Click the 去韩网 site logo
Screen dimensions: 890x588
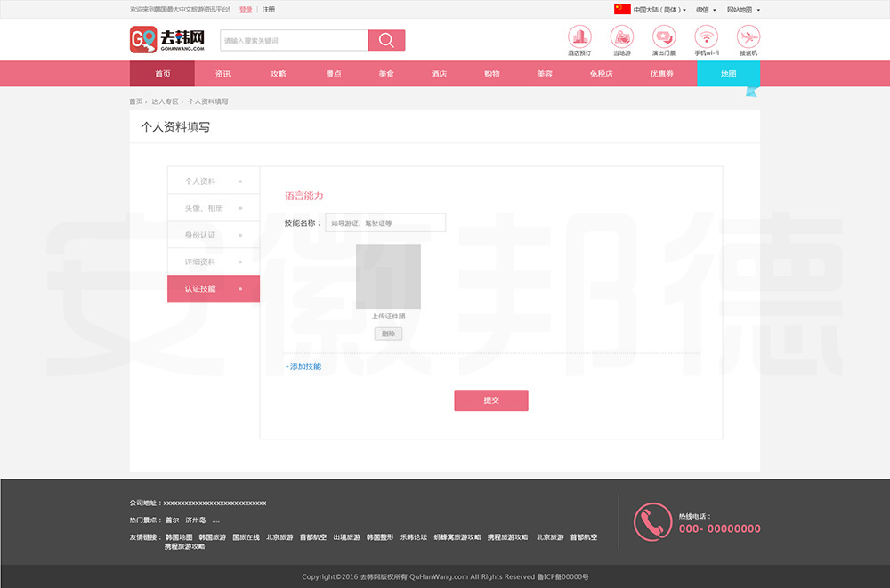pyautogui.click(x=168, y=40)
